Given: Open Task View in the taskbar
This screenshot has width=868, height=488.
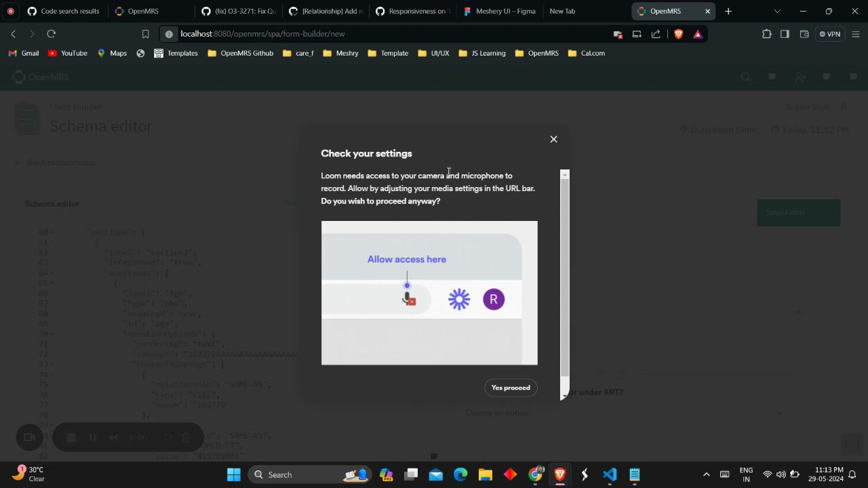Looking at the screenshot, I should 411,474.
